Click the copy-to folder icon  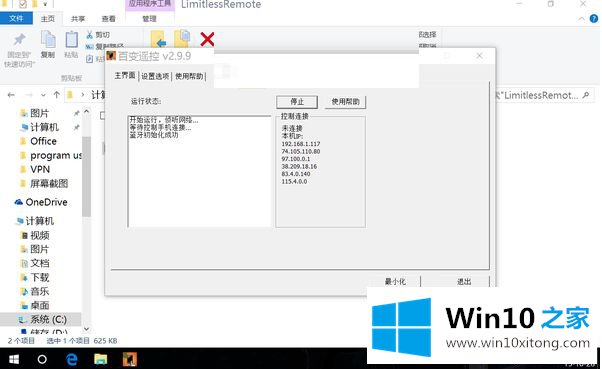coord(182,38)
